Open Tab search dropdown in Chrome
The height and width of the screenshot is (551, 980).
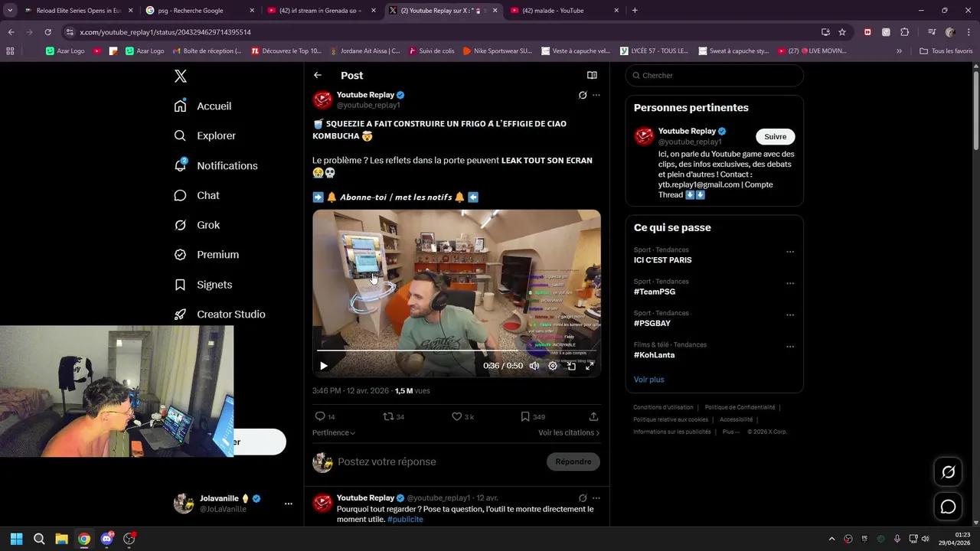pos(10,11)
